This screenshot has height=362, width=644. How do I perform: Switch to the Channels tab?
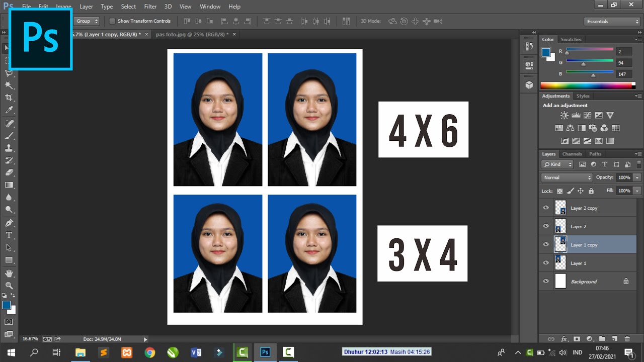(x=572, y=154)
